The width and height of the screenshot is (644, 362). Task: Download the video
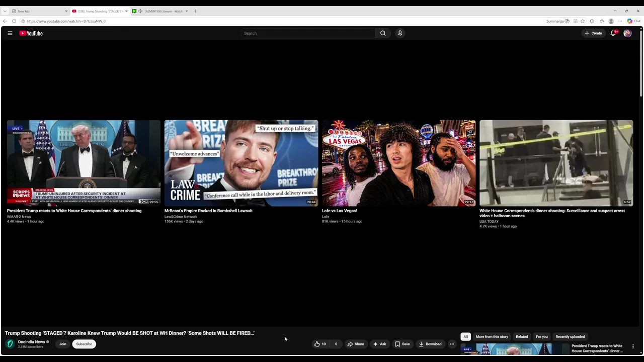click(x=430, y=344)
